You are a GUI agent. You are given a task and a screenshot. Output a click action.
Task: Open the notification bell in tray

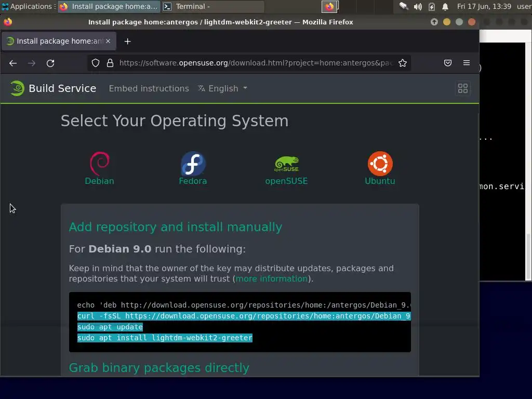pos(445,6)
